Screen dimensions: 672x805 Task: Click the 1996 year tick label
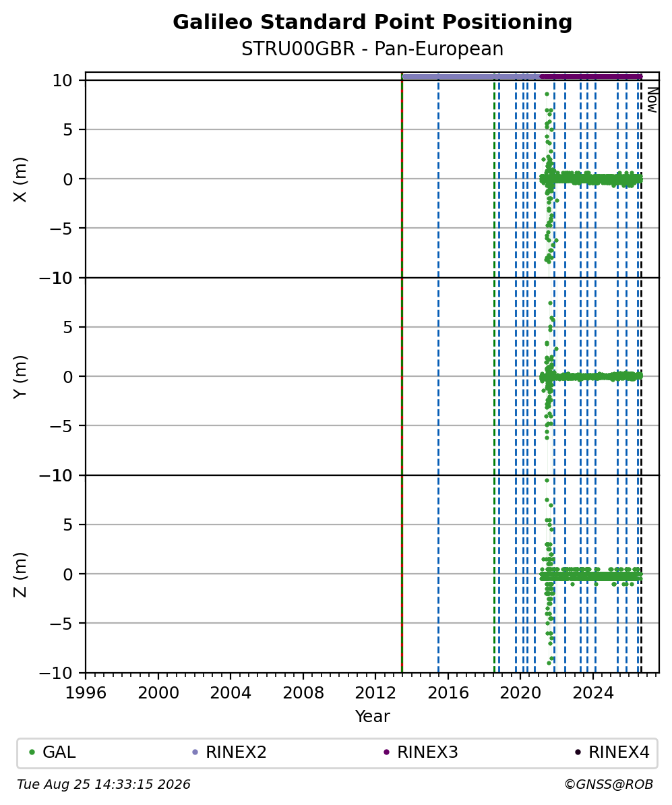[86, 693]
